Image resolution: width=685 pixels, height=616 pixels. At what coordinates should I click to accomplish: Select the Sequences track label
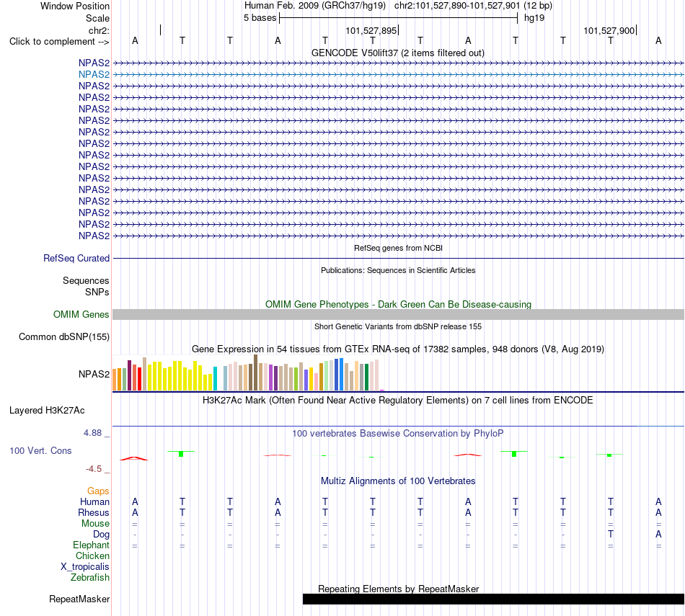[86, 281]
